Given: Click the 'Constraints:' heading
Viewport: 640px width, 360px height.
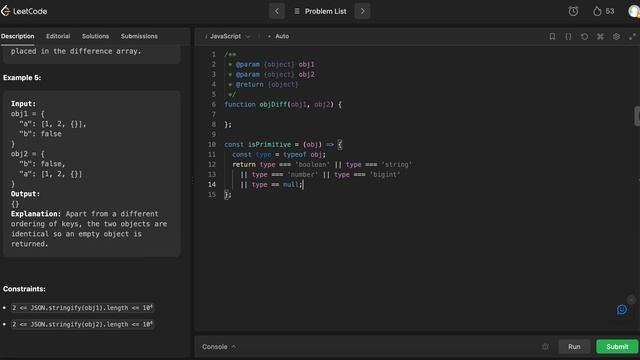Looking at the screenshot, I should point(24,289).
